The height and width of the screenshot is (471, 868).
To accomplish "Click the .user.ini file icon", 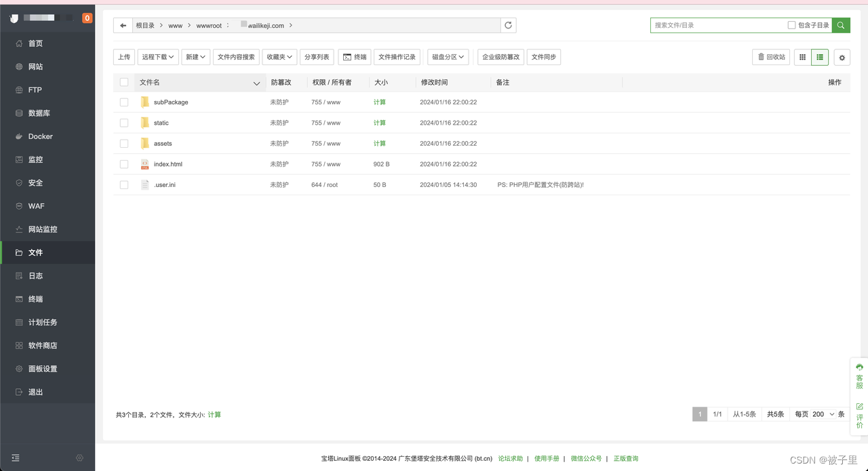I will [144, 184].
